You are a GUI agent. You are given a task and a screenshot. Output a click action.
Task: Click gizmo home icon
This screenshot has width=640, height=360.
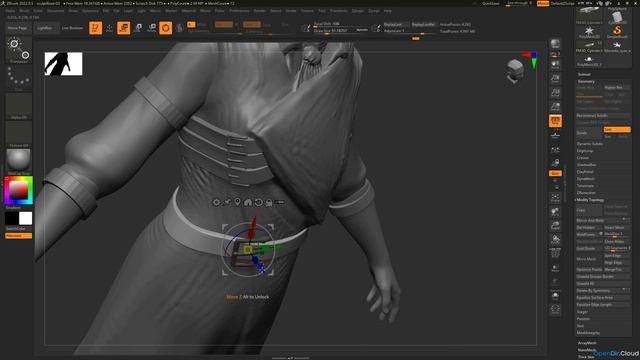pyautogui.click(x=248, y=202)
